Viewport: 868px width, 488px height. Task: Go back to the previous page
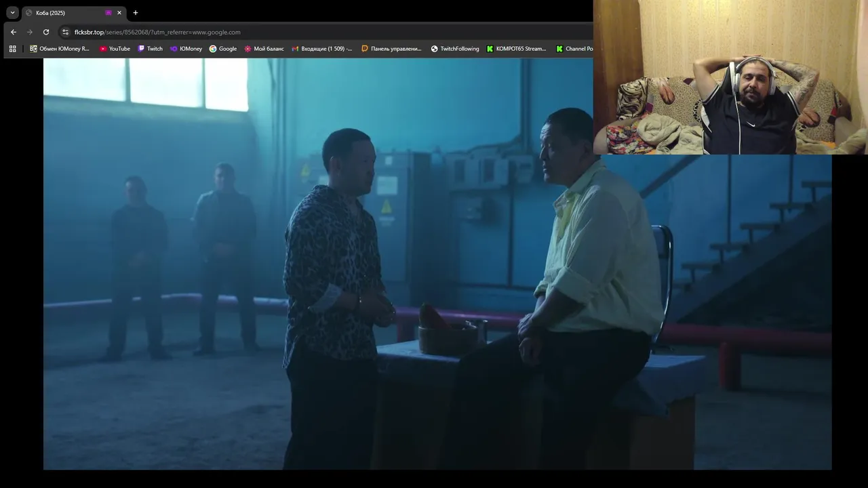coord(13,32)
